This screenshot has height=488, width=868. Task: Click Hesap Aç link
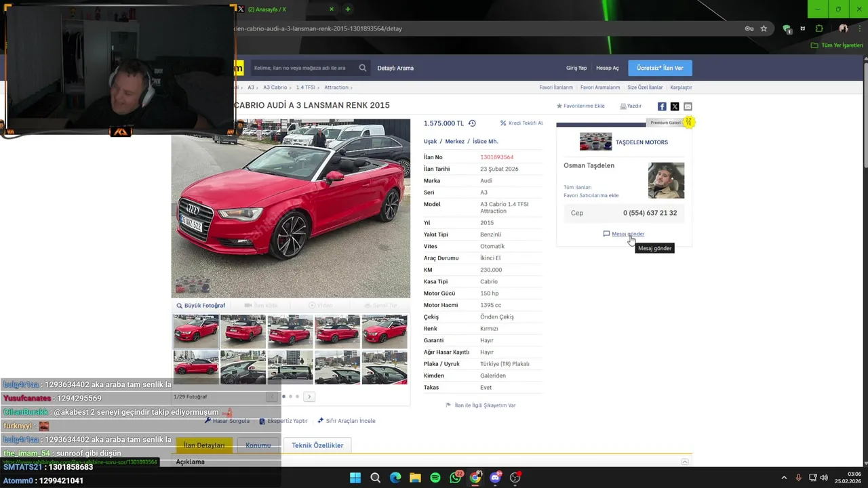pyautogui.click(x=608, y=68)
